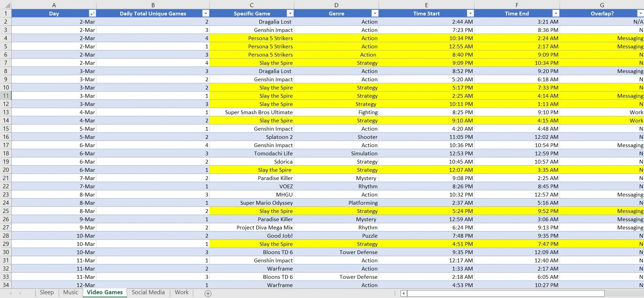The height and width of the screenshot is (298, 644).
Task: Add a new sheet with plus icon
Action: pos(208,293)
